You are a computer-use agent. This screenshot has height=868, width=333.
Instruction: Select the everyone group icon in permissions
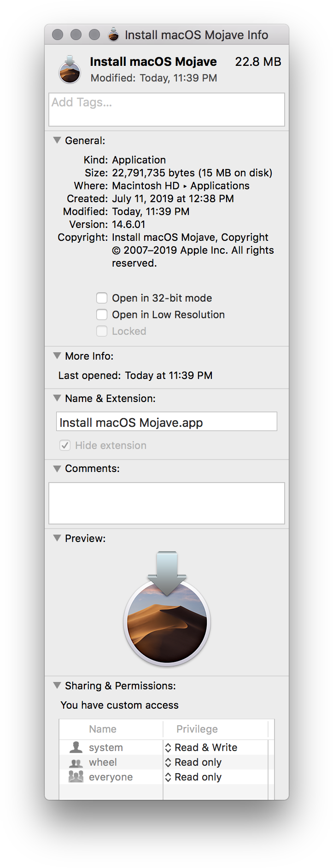click(x=76, y=777)
